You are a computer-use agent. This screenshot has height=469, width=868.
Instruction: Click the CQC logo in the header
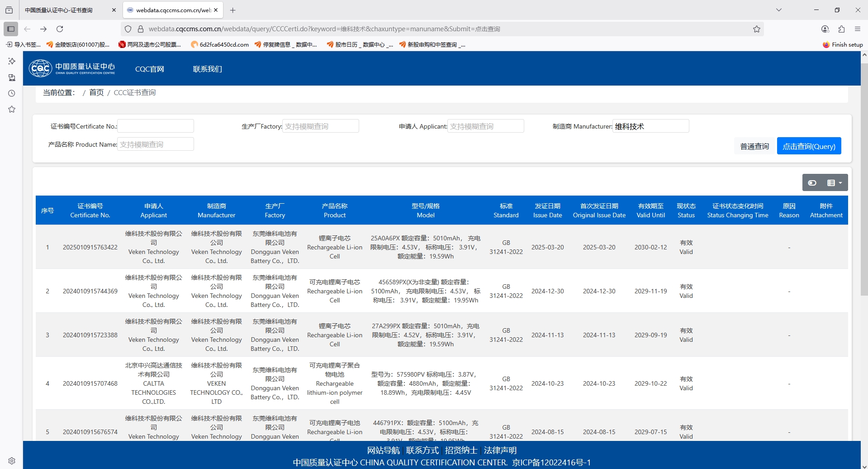click(x=72, y=68)
